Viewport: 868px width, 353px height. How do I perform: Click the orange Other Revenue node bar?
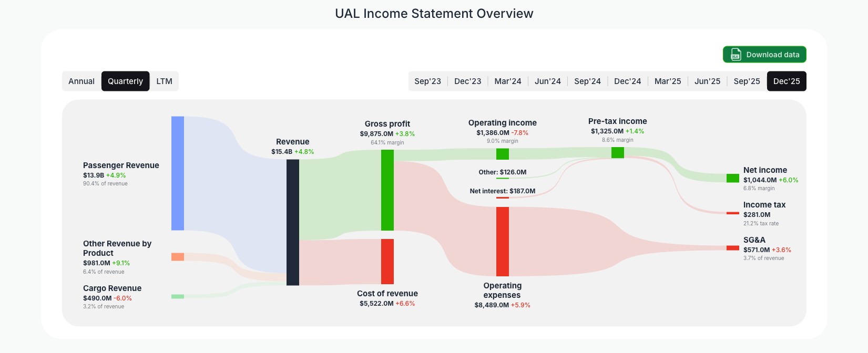(177, 257)
